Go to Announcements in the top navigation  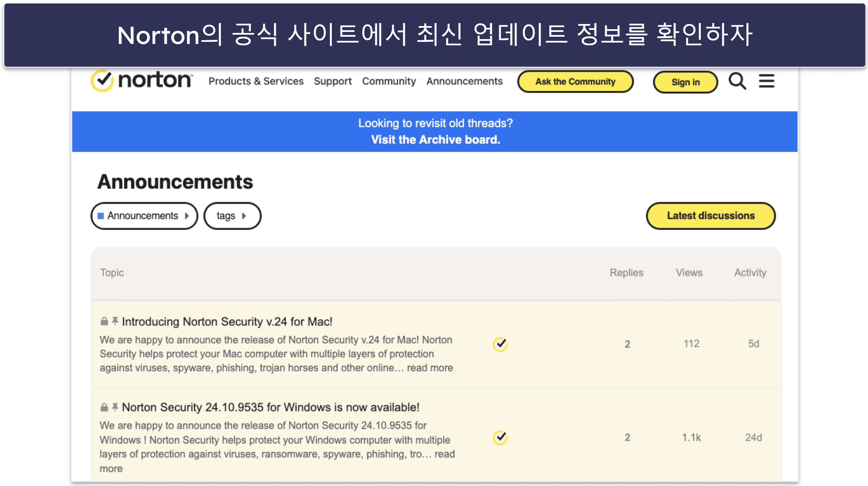pos(464,81)
